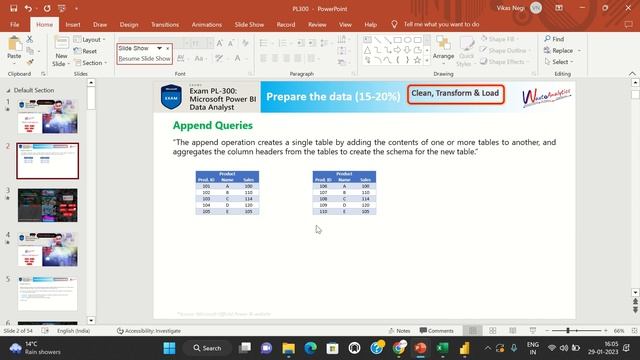Open the Arrange menu
This screenshot has height=360, width=640.
click(443, 49)
